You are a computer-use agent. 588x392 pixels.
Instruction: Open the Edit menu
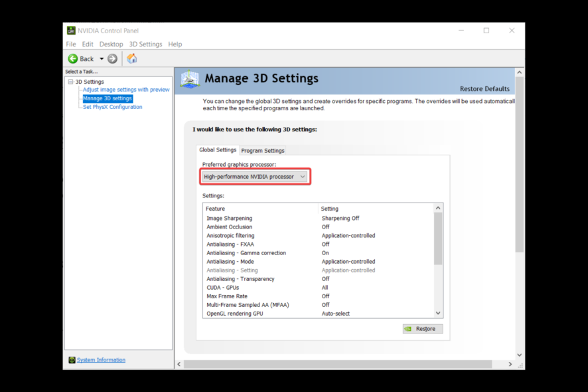[88, 44]
